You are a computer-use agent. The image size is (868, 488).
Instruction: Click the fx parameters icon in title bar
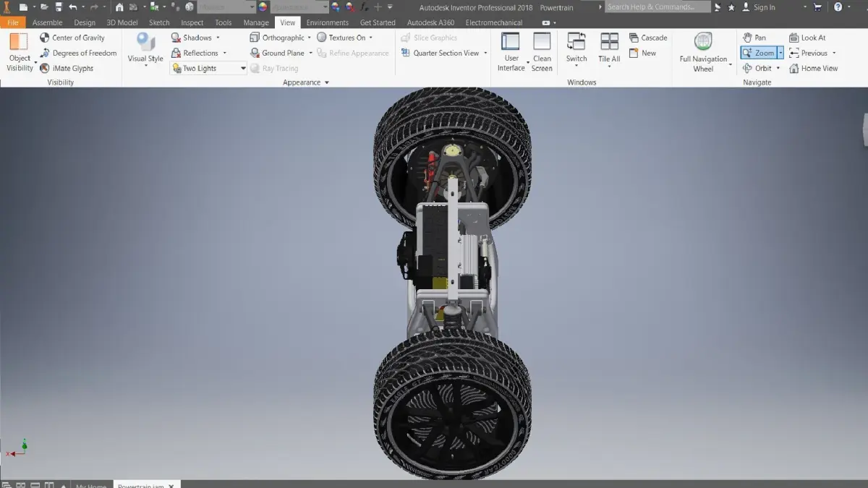(x=366, y=7)
